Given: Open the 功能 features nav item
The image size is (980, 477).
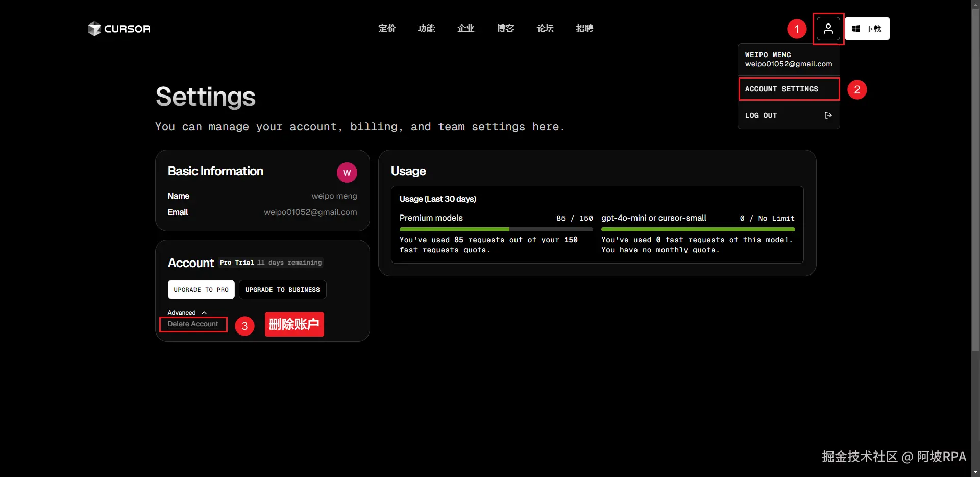Looking at the screenshot, I should click(x=426, y=29).
